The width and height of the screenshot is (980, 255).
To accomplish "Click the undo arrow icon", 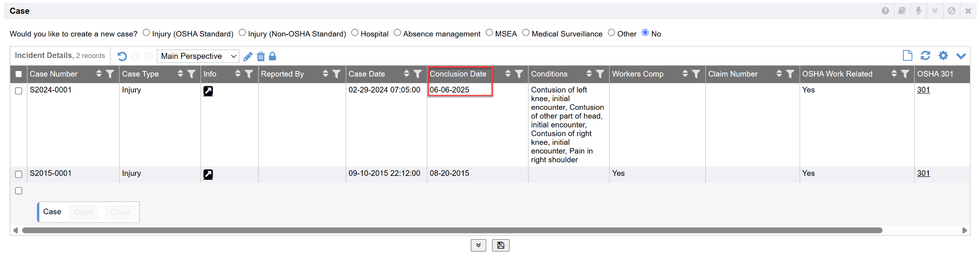I will pyautogui.click(x=122, y=57).
